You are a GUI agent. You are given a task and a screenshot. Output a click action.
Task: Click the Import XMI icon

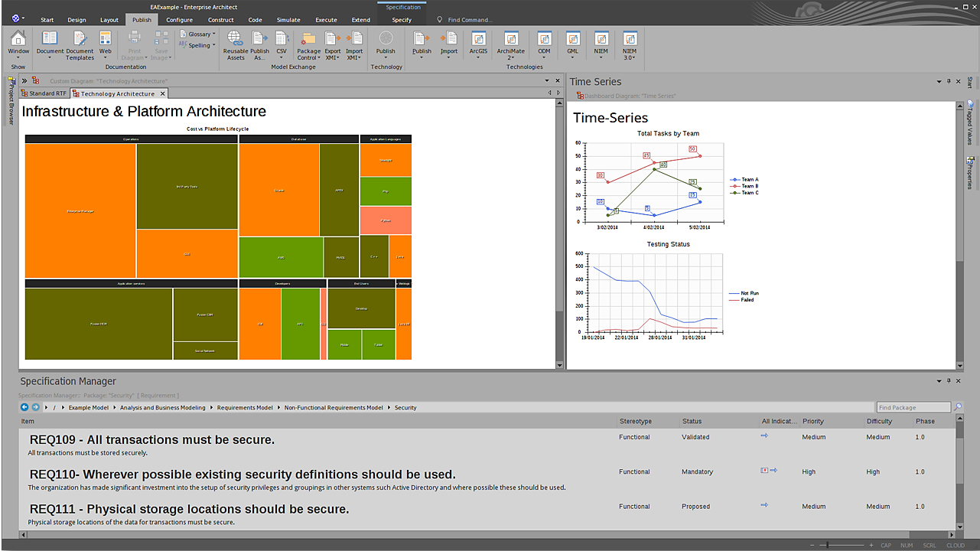354,37
